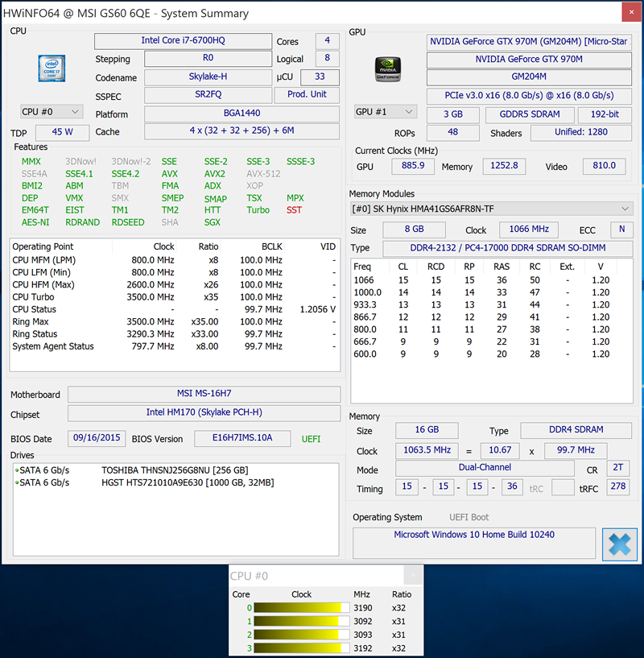
Task: Click the SSPEC SR2FQ field
Action: click(x=208, y=95)
